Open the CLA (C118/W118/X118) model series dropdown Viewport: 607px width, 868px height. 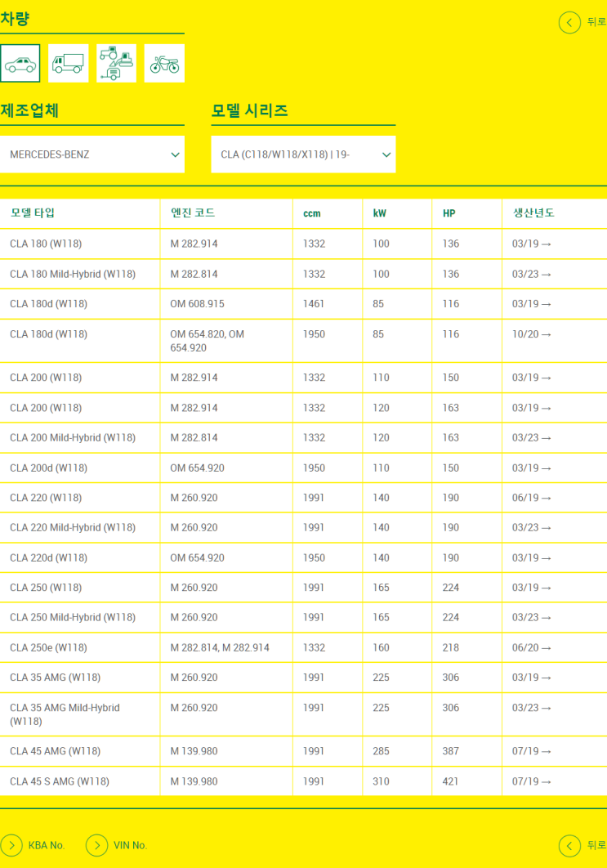pyautogui.click(x=303, y=154)
